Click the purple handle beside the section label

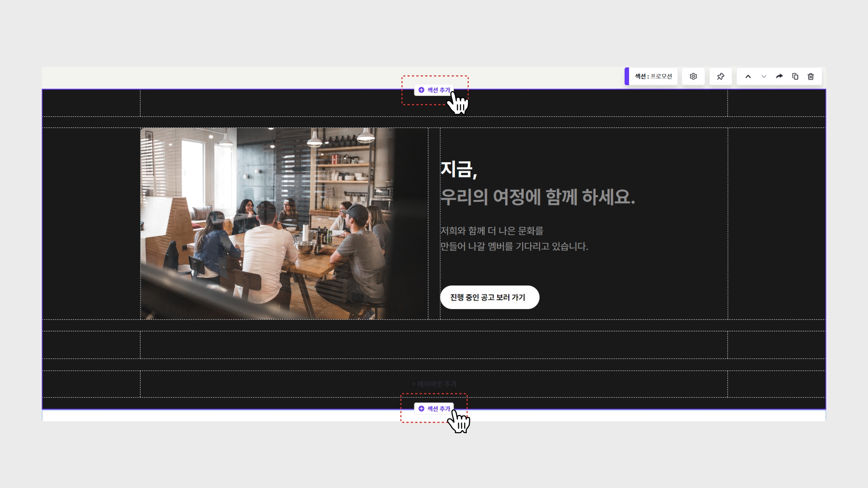coord(627,76)
